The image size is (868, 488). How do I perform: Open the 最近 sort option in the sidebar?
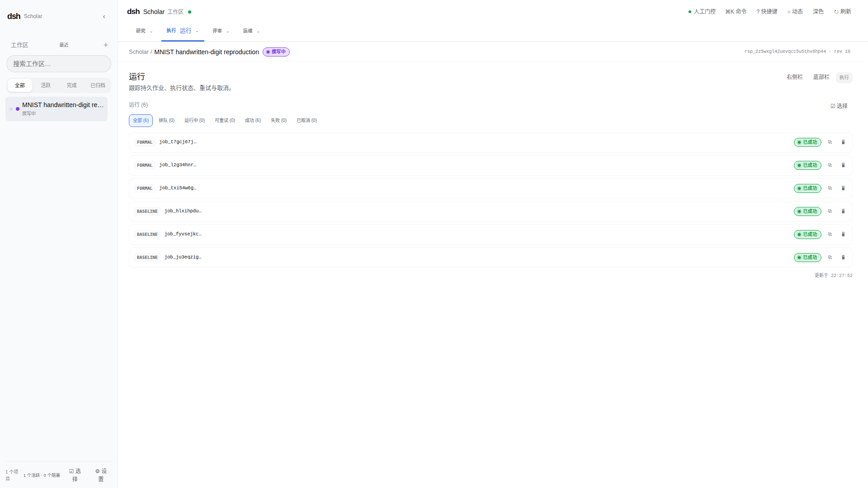click(x=64, y=45)
